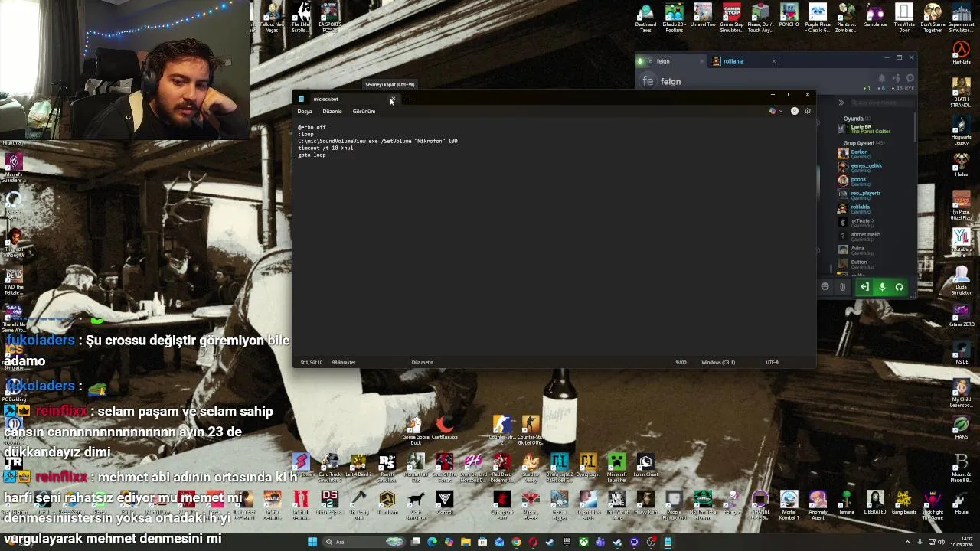The width and height of the screenshot is (980, 551).
Task: Open chat settings bubble icon in Steam
Action: (910, 78)
